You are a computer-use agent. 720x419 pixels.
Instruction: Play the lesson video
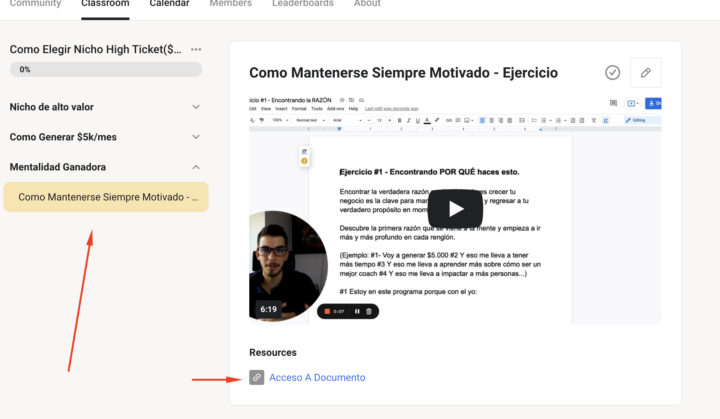click(455, 209)
